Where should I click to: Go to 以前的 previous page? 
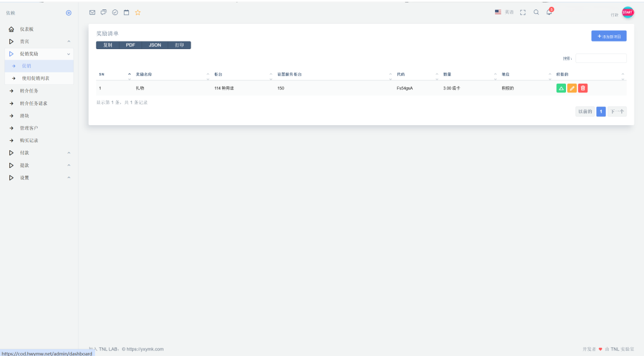coord(585,111)
